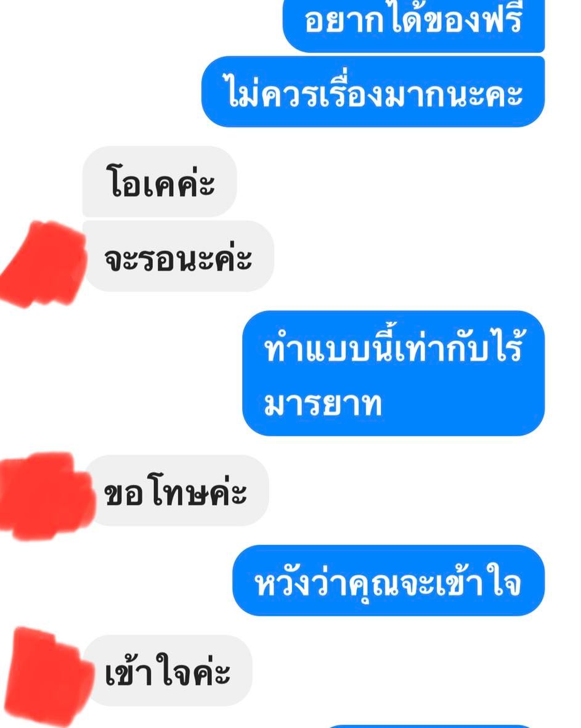Select the "ไม่ควรเรื่องมากนะคะ" sent message
Viewport: 581px width, 728px height.
click(x=373, y=91)
